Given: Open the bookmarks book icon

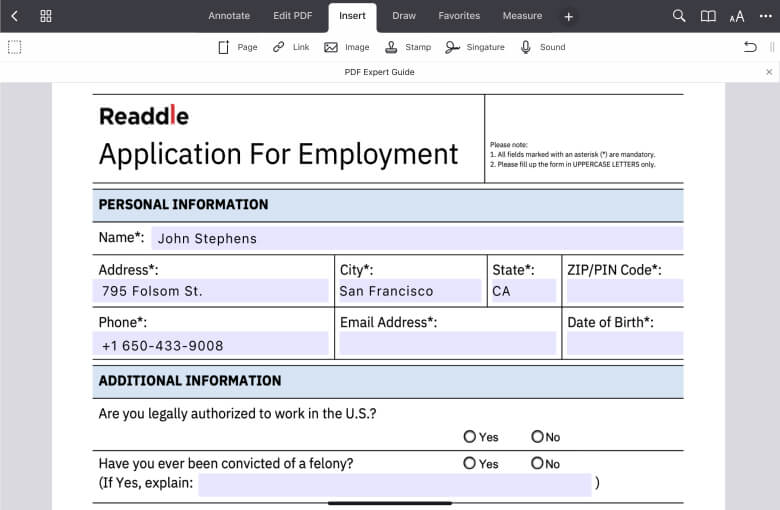Looking at the screenshot, I should (x=708, y=16).
